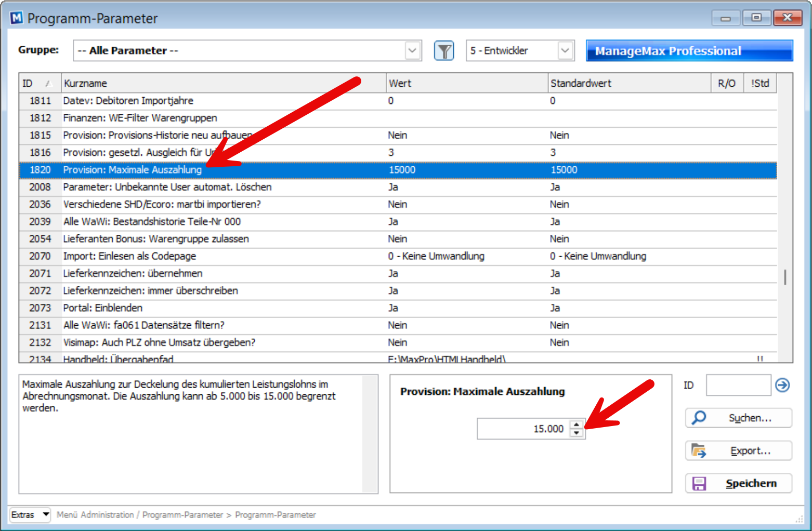The width and height of the screenshot is (812, 531).
Task: Click the magnifier Suchen icon
Action: pos(700,418)
